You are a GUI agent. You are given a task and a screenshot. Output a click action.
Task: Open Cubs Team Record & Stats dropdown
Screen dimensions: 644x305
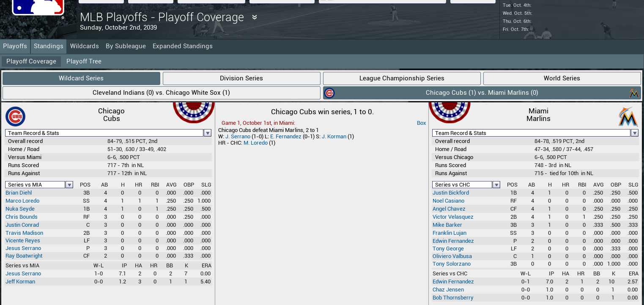point(208,133)
